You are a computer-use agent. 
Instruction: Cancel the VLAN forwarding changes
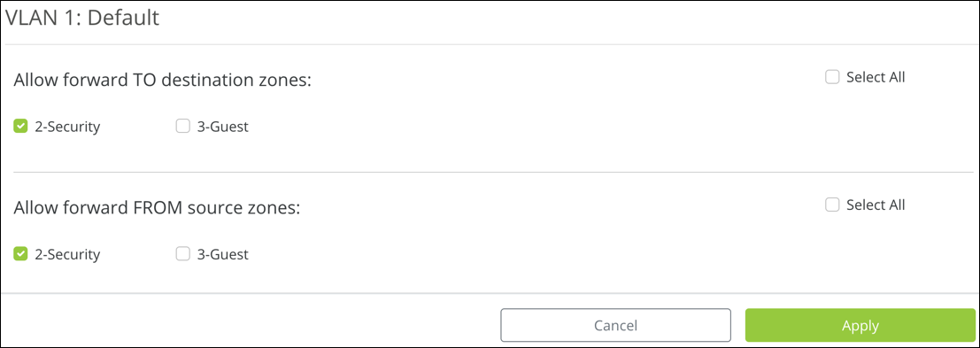pyautogui.click(x=615, y=326)
